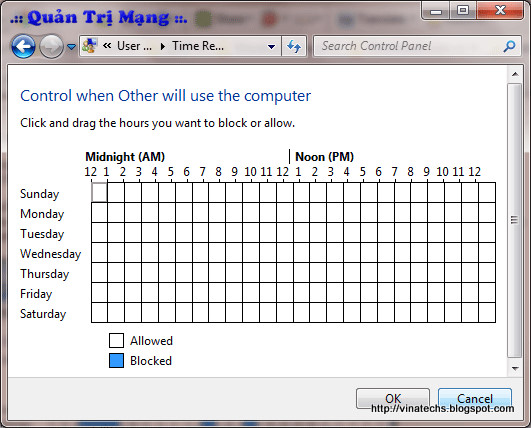Screen dimensions: 531x428
Task: Click the scrollbar down arrow
Action: 515,368
